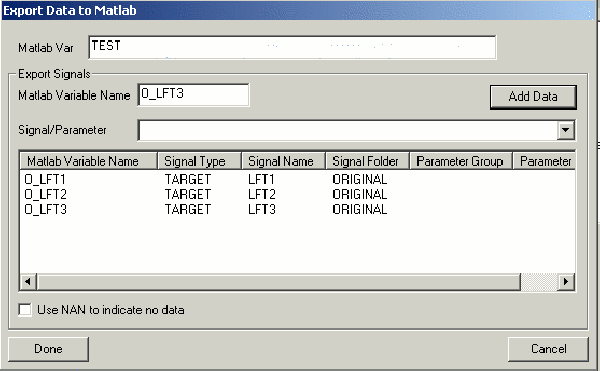The image size is (600, 371).
Task: Sort by Signal Type column header
Action: click(x=199, y=161)
